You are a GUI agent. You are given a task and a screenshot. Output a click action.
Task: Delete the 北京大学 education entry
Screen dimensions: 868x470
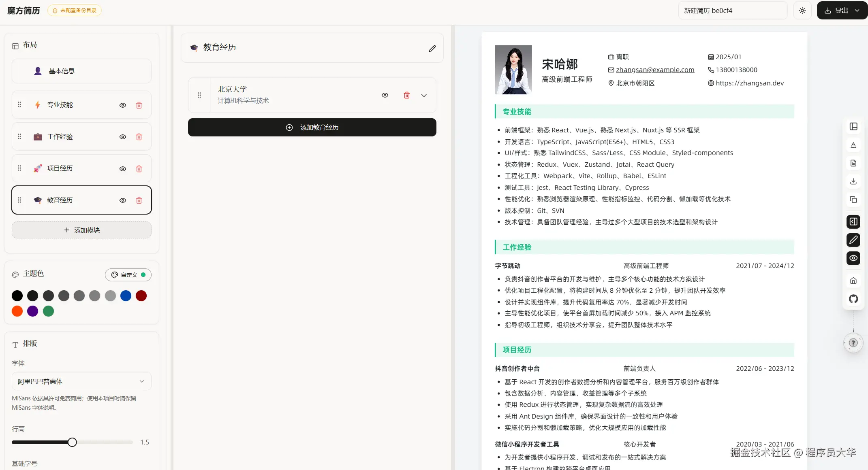click(x=406, y=95)
